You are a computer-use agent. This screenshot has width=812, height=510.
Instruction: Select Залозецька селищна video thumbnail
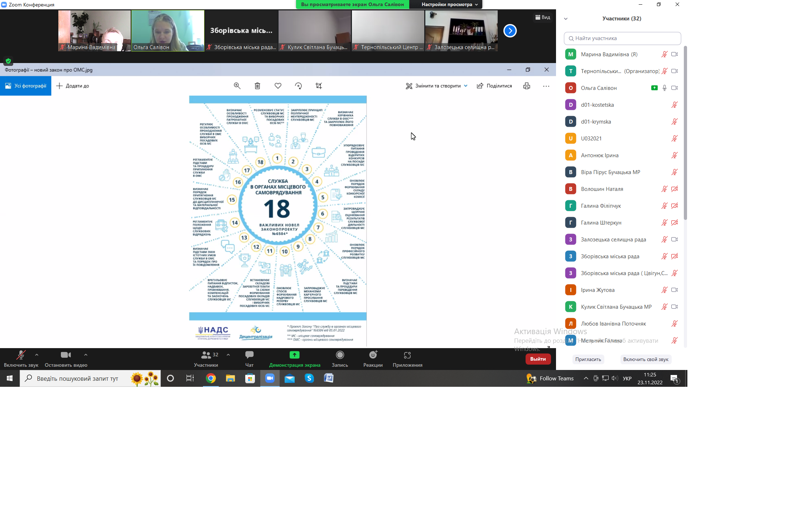tap(461, 31)
